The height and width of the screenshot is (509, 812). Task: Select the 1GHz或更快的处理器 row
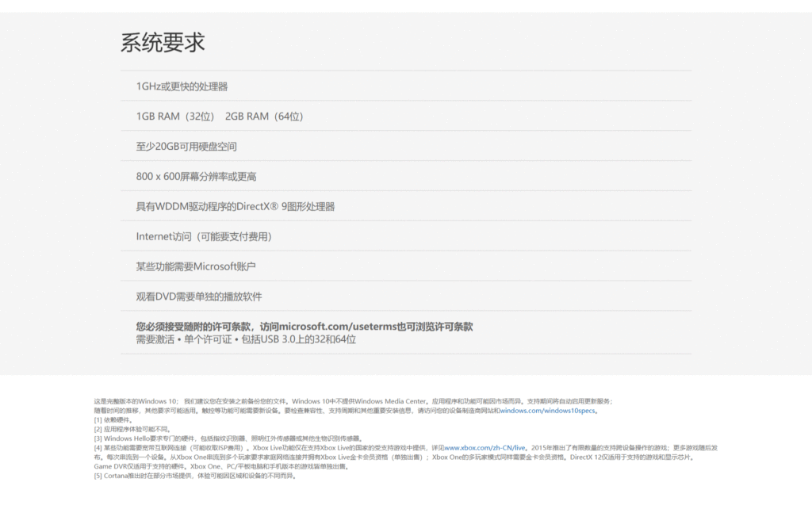tap(406, 86)
